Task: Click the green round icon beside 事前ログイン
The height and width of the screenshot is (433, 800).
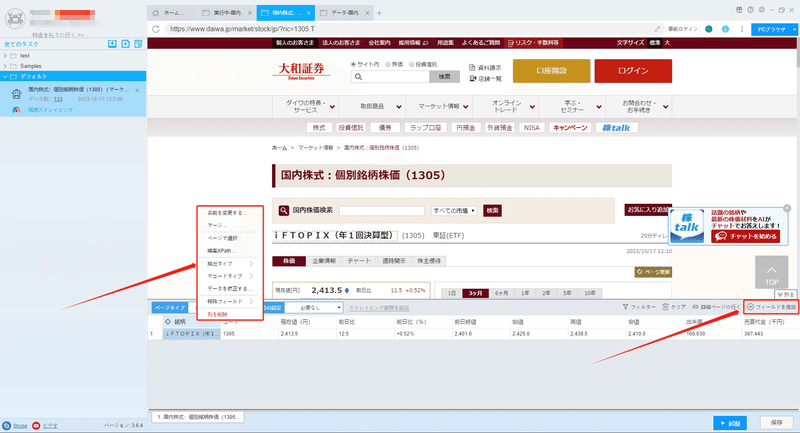Action: pos(709,29)
